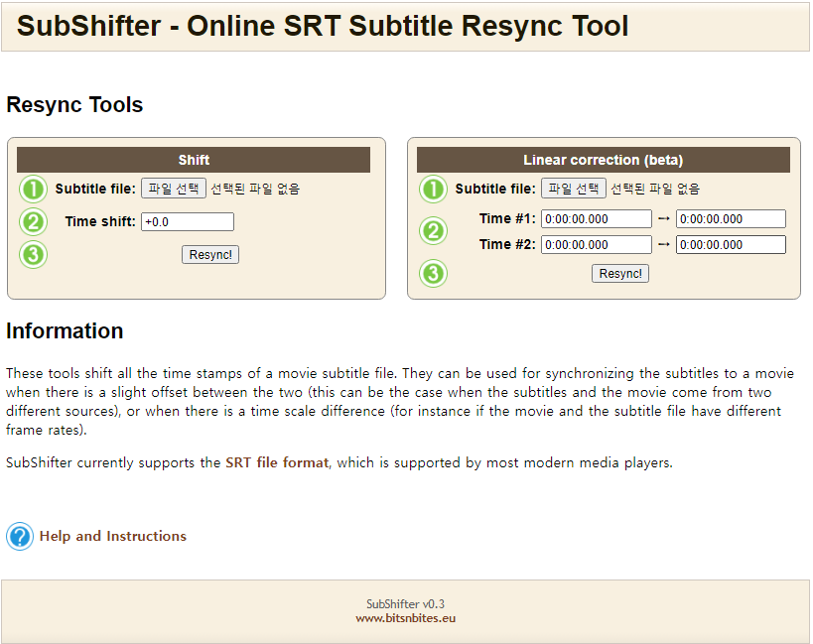Click the SubShifter page title
The width and height of the screenshot is (813, 644).
323,26
